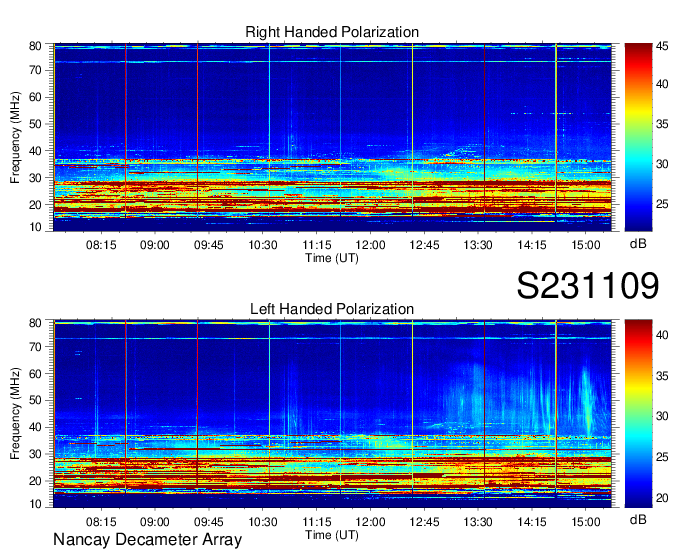Click "Time (UT)" label under Right Handed plot
The width and height of the screenshot is (680, 552).
[x=332, y=258]
